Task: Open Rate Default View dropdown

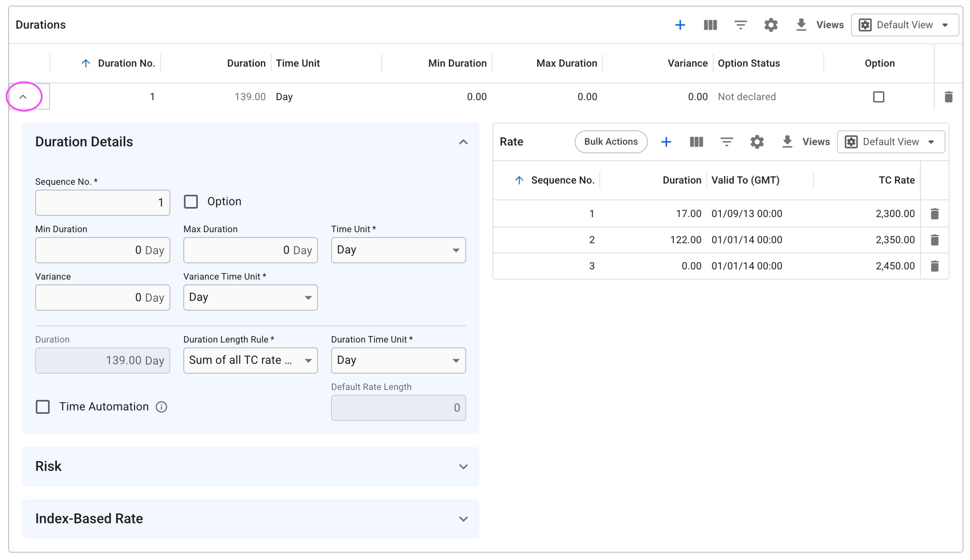Action: pyautogui.click(x=891, y=142)
